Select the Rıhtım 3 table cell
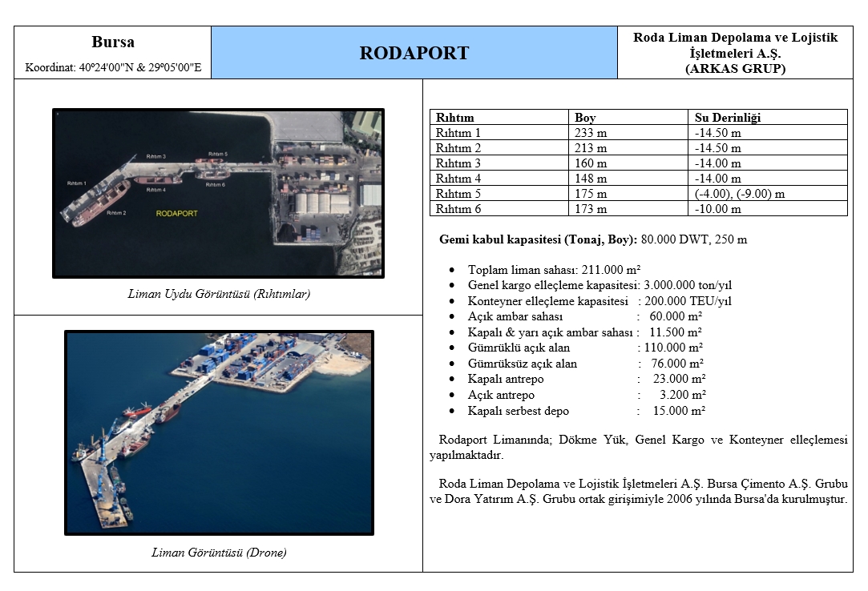Screen dimensions: 868x591 499,163
